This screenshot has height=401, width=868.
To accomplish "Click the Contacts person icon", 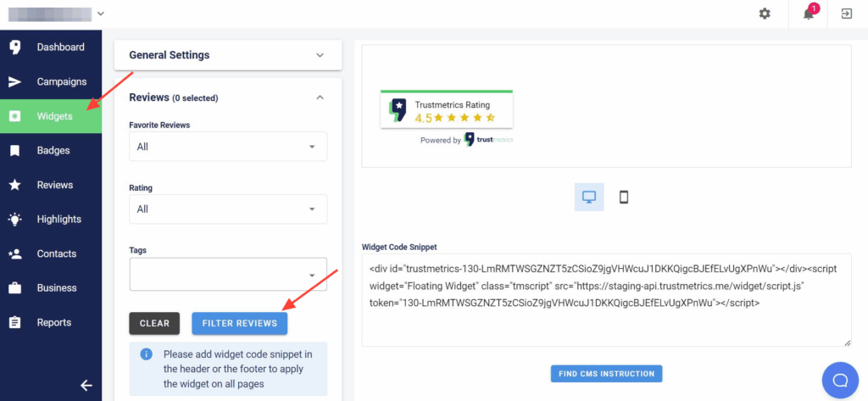I will tap(15, 253).
